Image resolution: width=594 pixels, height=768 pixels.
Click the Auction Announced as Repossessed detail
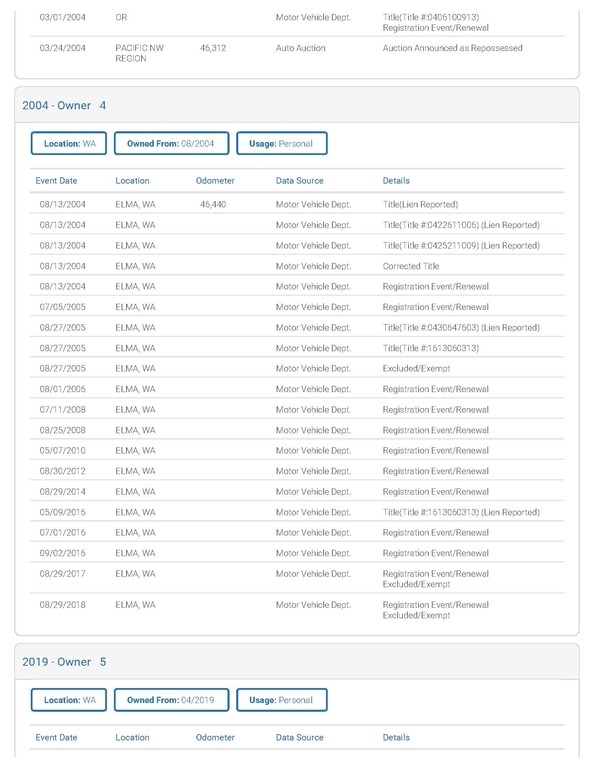452,48
